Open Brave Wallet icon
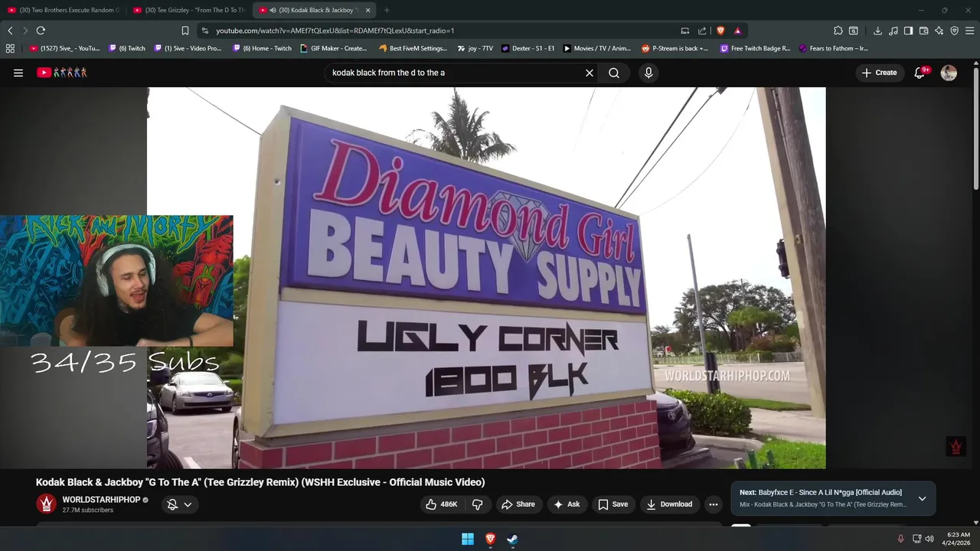Viewport: 980px width, 551px height. point(923,31)
